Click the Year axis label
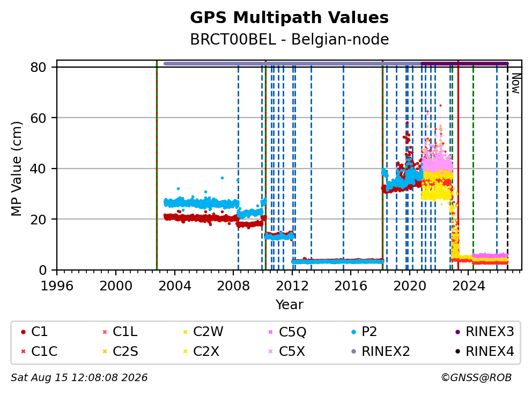 (289, 305)
